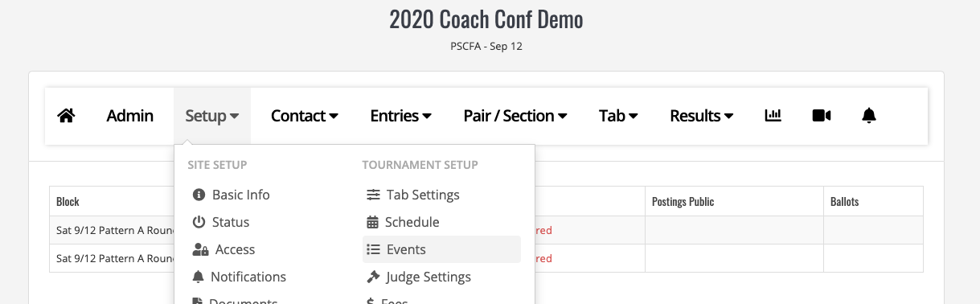Click the 2020 Coach Conf Demo title
This screenshot has height=304, width=980.
point(486,19)
